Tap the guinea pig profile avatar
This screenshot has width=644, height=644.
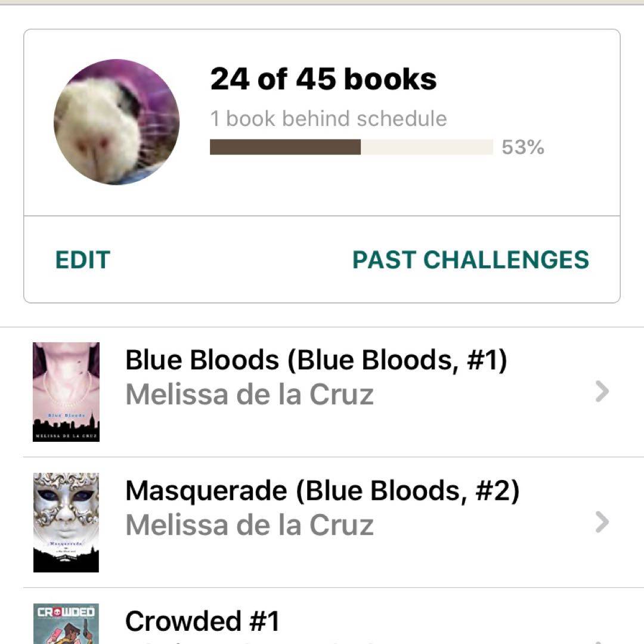(116, 122)
